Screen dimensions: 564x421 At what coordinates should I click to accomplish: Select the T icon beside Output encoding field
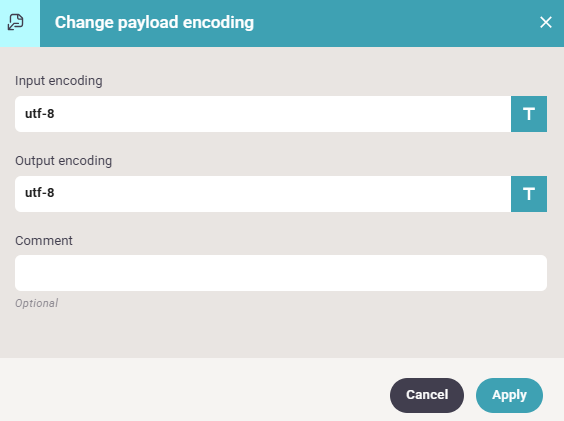[x=529, y=194]
